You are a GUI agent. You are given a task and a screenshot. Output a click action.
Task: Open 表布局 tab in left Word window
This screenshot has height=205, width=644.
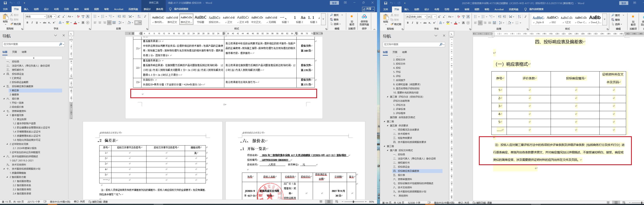click(159, 9)
